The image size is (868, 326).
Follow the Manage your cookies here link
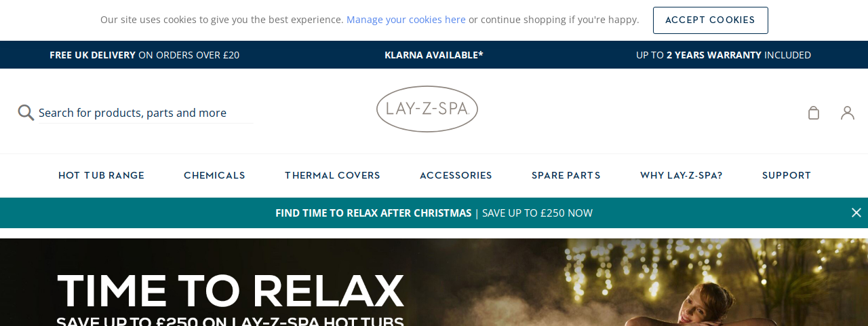tap(406, 20)
